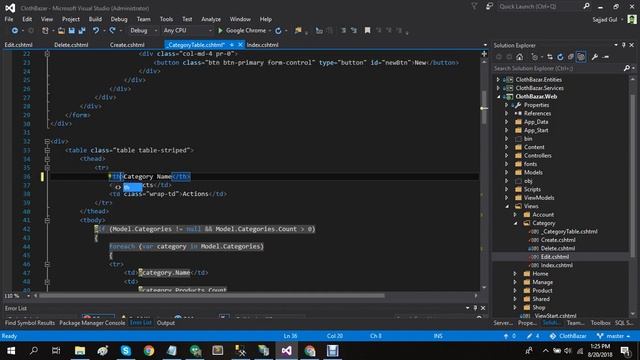Viewport: 640px width, 360px height.
Task: Click Preview Selected Items icon
Action: coord(606,57)
